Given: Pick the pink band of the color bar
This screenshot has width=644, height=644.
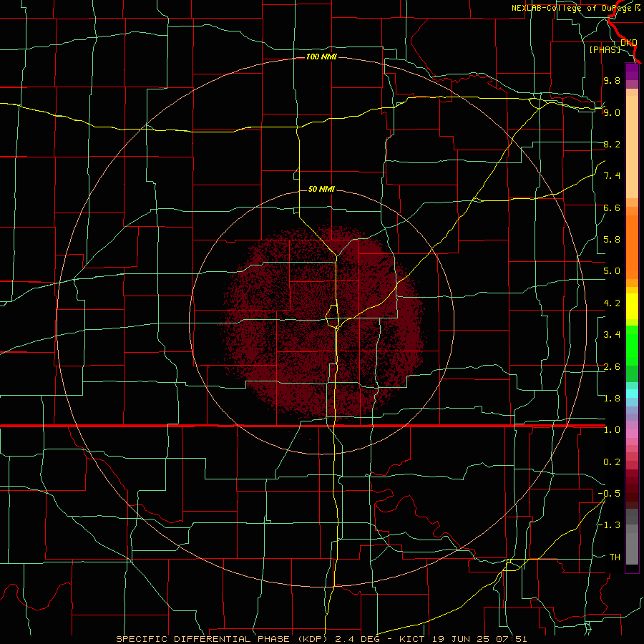Looking at the screenshot, I should click(x=632, y=434).
